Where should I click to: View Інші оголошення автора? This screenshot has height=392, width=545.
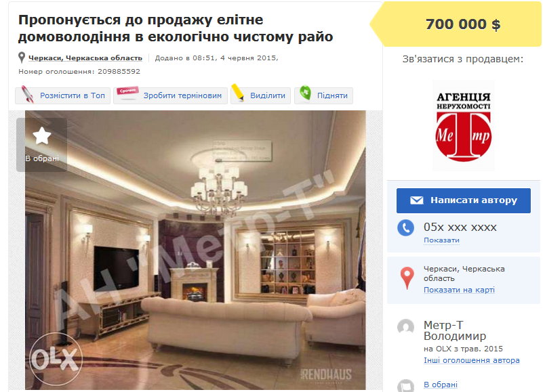(x=471, y=360)
